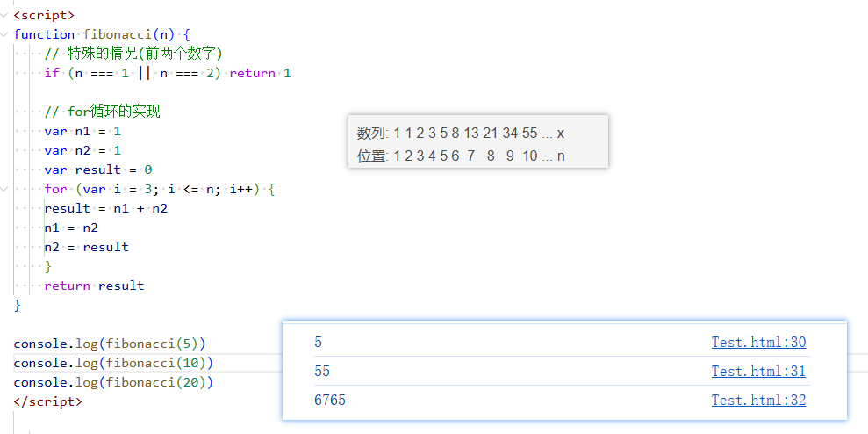Click the console output value 55
The image size is (868, 434).
click(x=321, y=372)
